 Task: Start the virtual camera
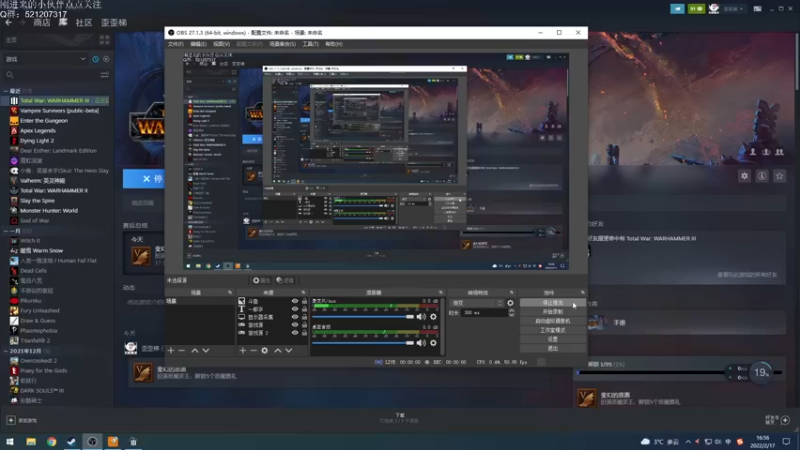coord(553,321)
